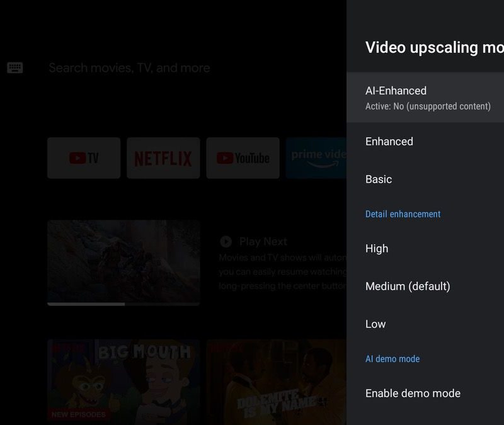Set detail enhancement to High
This screenshot has width=504, height=425.
click(x=377, y=249)
